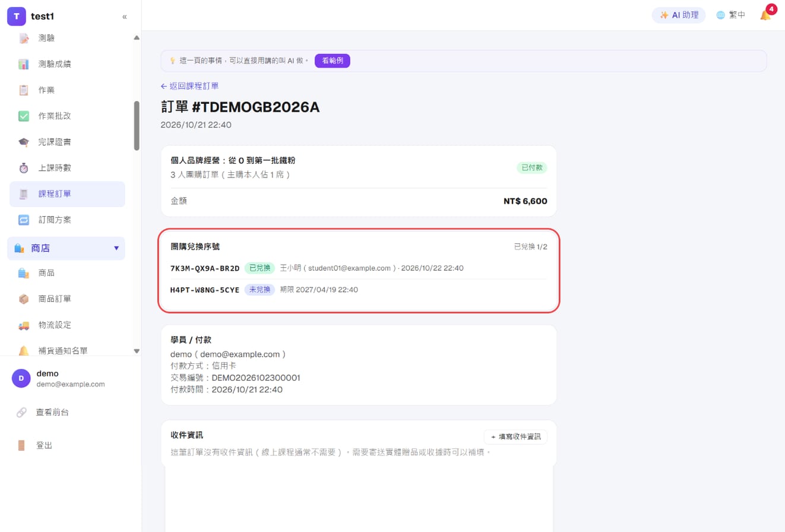Click the 填寫收件資訊 button
The width and height of the screenshot is (785, 532).
pos(515,437)
